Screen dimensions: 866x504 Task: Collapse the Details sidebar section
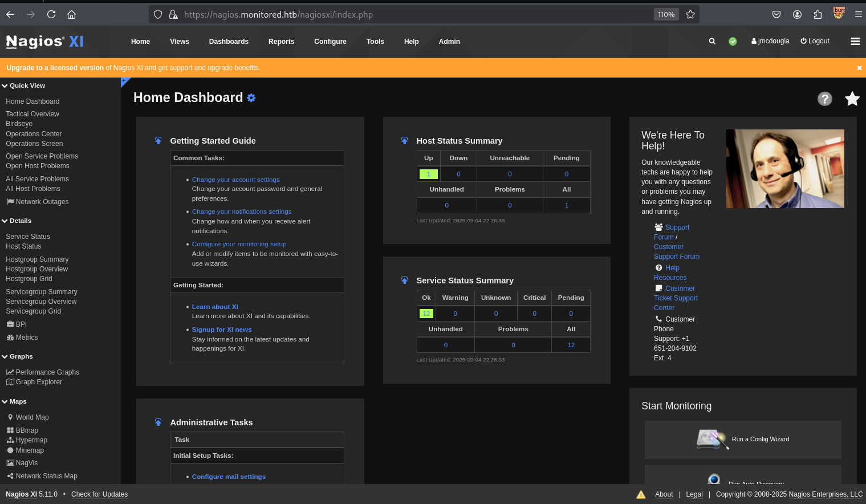[17, 221]
